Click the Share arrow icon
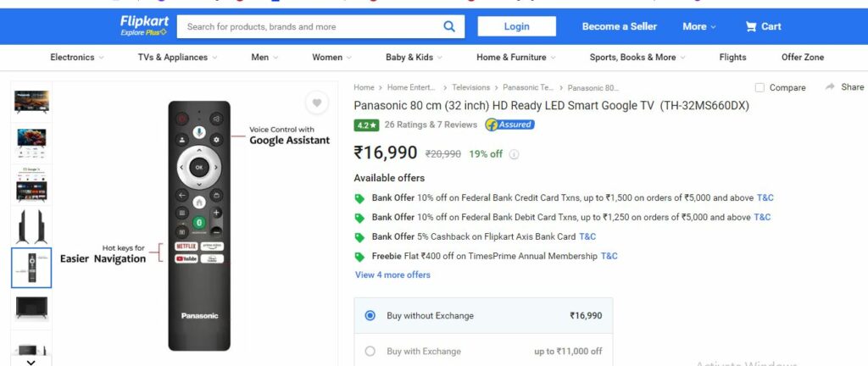The image size is (868, 366). [x=830, y=86]
